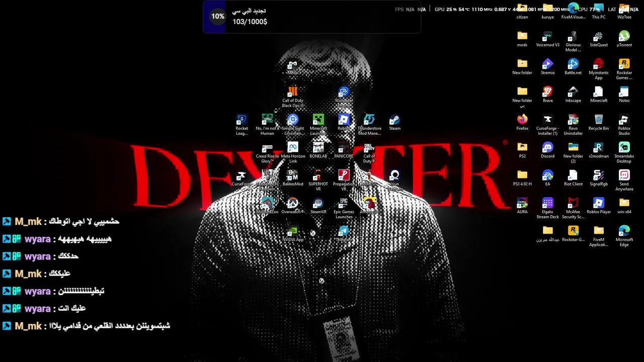644x362 pixels.
Task: Launch r2modman
Action: (x=599, y=150)
